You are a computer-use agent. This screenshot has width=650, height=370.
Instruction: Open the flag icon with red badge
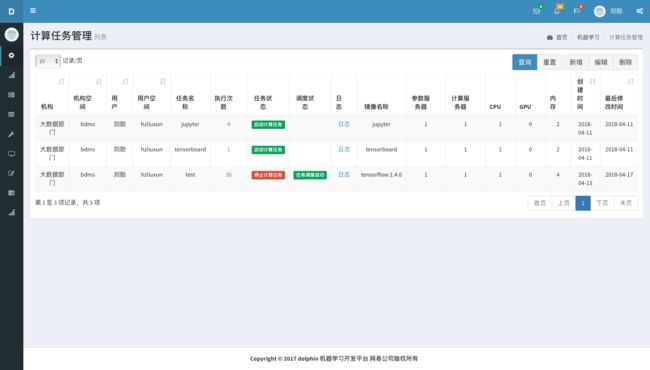pos(577,11)
